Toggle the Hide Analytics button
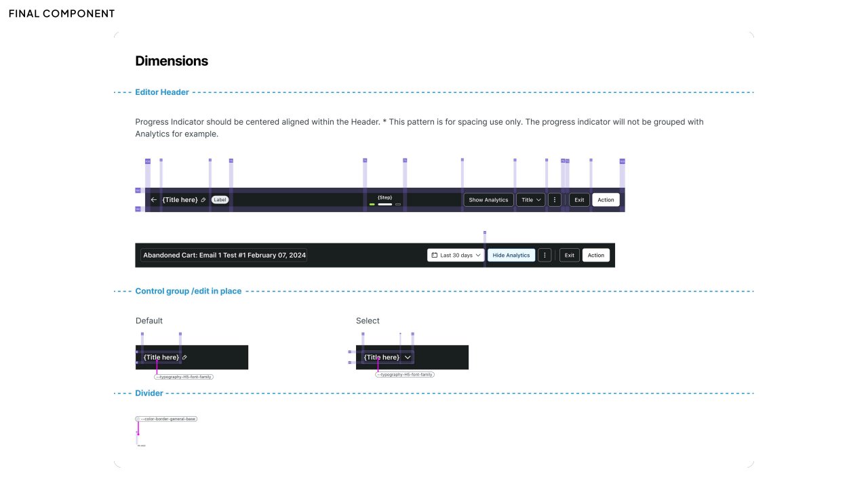Viewport: 868px width, 488px height. (x=511, y=256)
